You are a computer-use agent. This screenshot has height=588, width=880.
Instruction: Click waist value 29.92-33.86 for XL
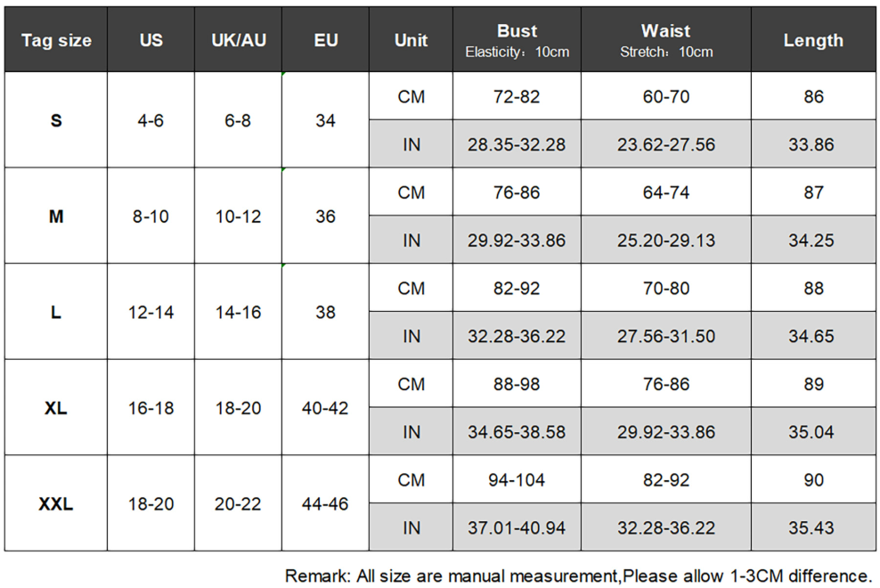[x=666, y=432]
